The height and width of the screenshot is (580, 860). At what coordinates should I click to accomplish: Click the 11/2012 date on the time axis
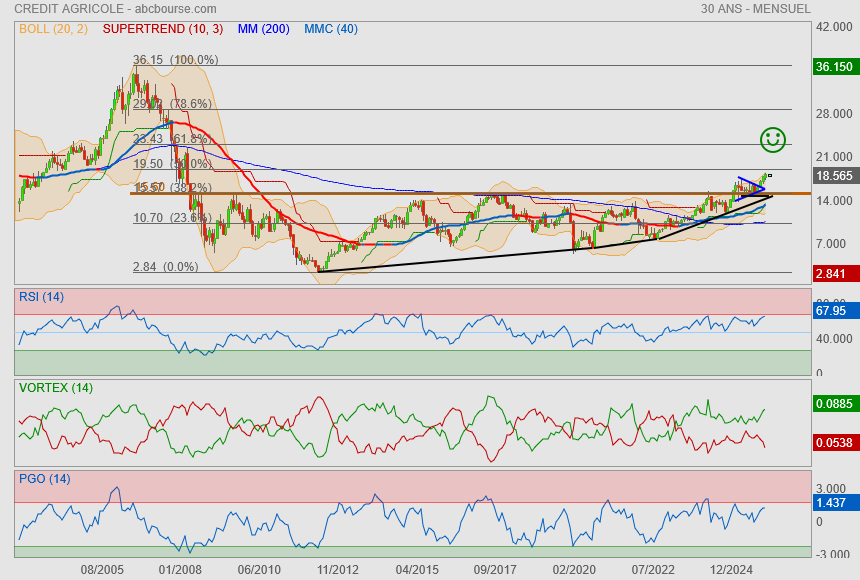point(338,569)
